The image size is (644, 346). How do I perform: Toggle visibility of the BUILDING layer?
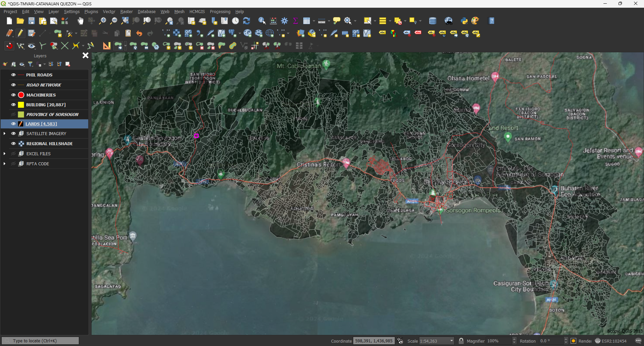point(13,105)
